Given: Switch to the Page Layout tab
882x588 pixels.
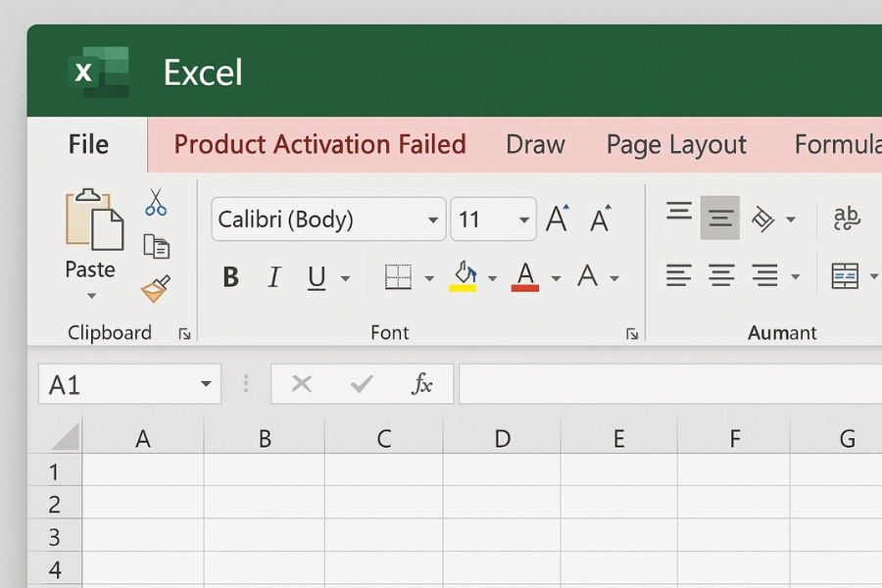Looking at the screenshot, I should click(676, 145).
